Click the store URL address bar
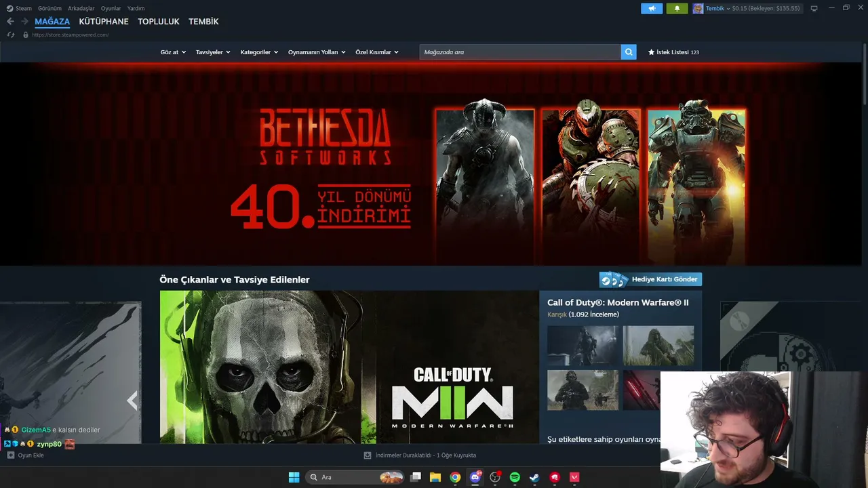868x488 pixels. coord(71,35)
